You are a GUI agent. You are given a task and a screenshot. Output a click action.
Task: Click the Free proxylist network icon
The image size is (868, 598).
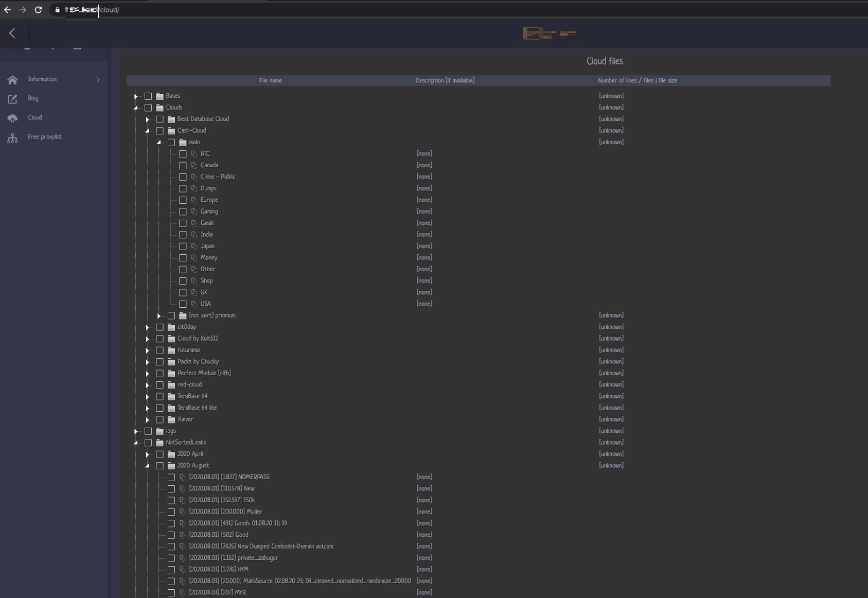[x=13, y=137]
